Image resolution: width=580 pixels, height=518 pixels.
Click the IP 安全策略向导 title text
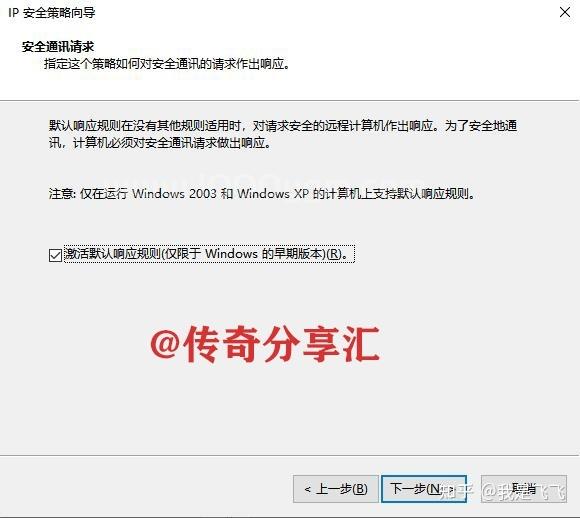click(x=52, y=13)
